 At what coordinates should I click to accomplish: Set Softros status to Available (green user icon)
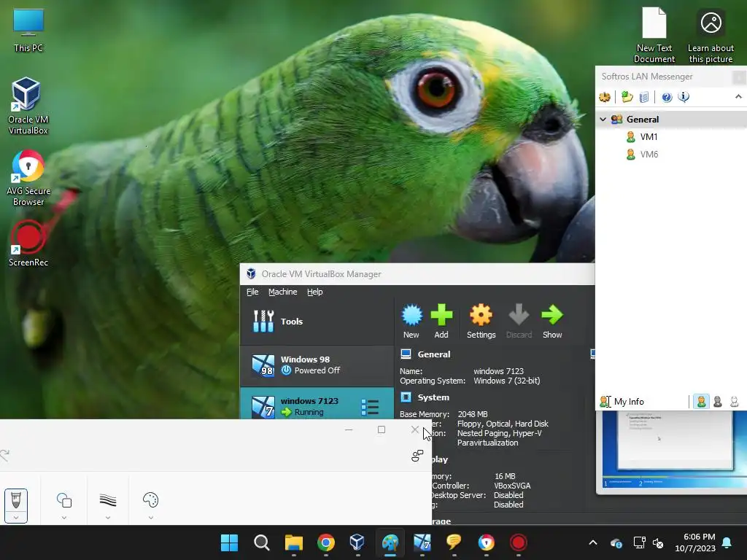[701, 402]
